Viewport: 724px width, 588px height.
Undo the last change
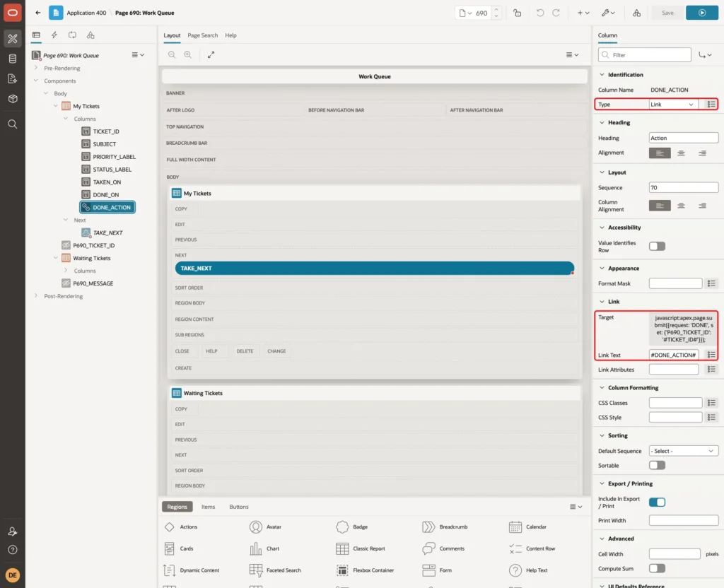pyautogui.click(x=539, y=13)
